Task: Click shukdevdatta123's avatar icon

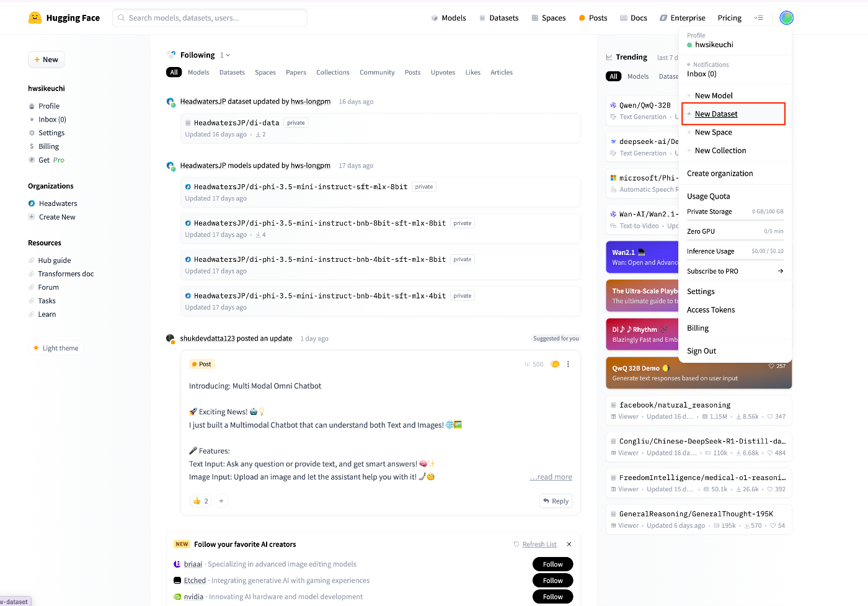Action: coord(170,339)
